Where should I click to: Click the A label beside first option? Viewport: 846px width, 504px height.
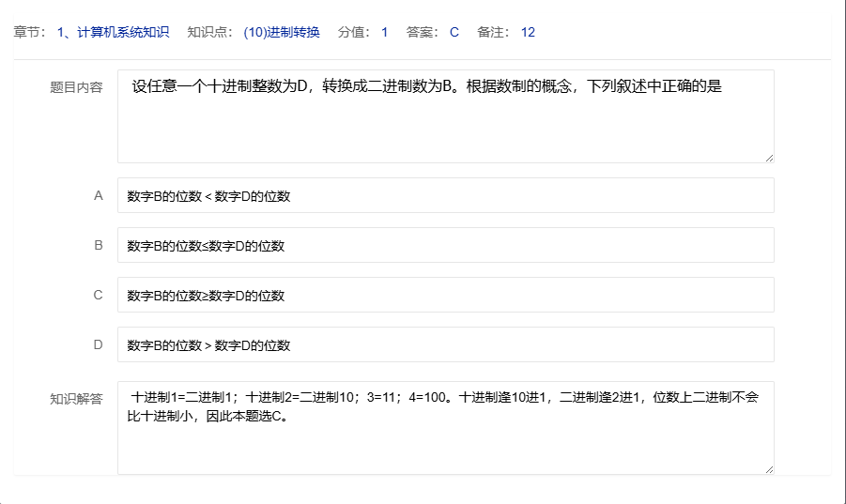pos(98,196)
